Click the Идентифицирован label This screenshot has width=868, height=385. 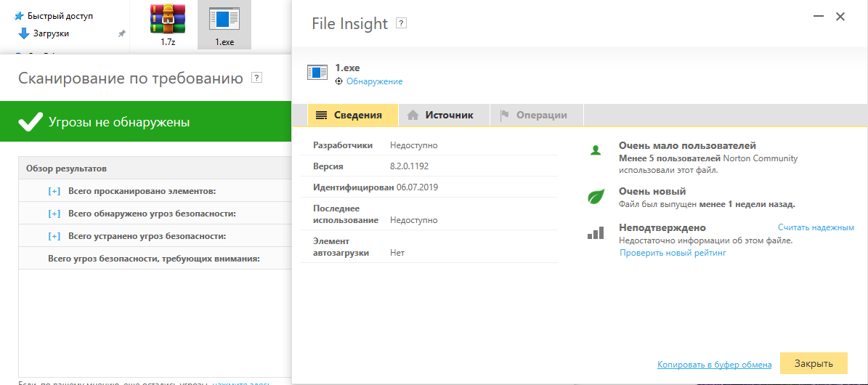[353, 187]
